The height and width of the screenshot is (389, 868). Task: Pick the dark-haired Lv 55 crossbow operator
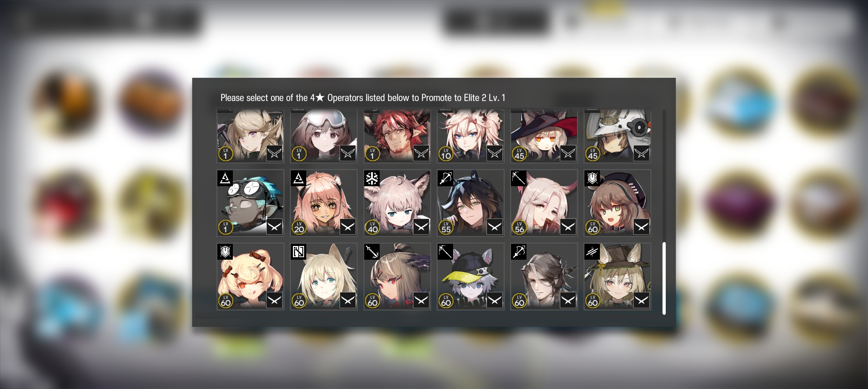click(471, 203)
